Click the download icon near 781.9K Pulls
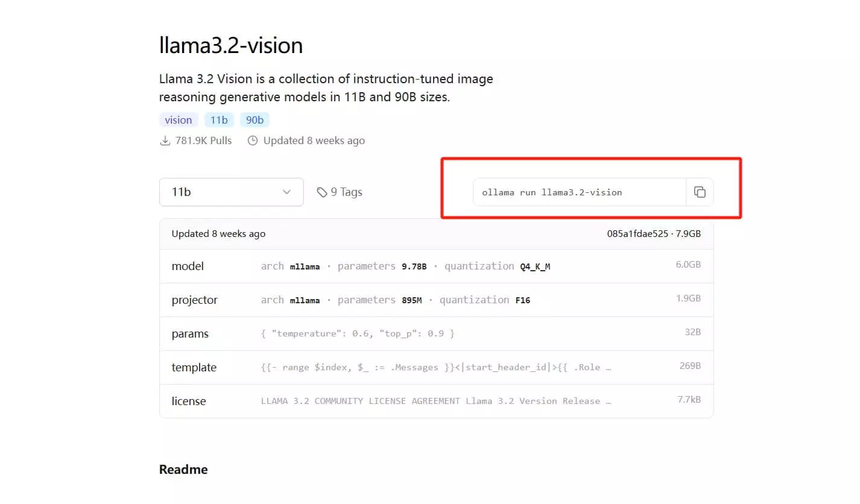 165,140
